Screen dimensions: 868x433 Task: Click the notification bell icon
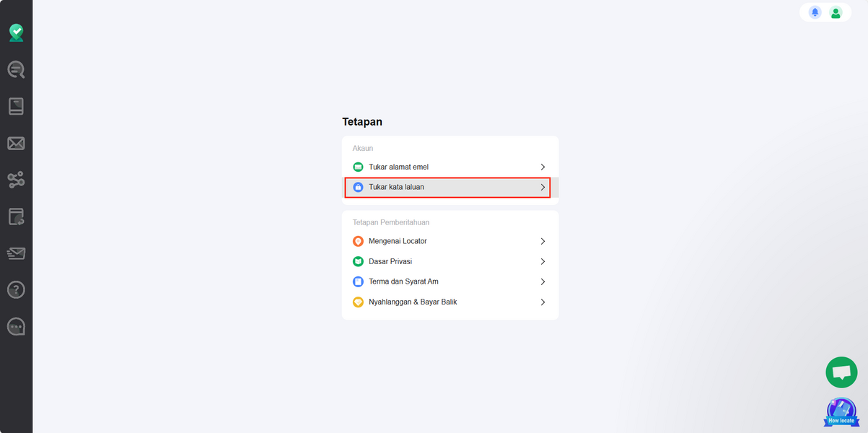point(815,12)
